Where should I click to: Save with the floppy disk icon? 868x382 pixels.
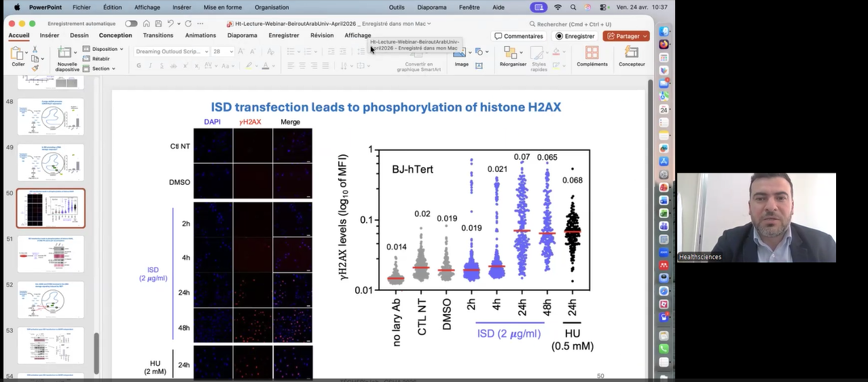(159, 23)
